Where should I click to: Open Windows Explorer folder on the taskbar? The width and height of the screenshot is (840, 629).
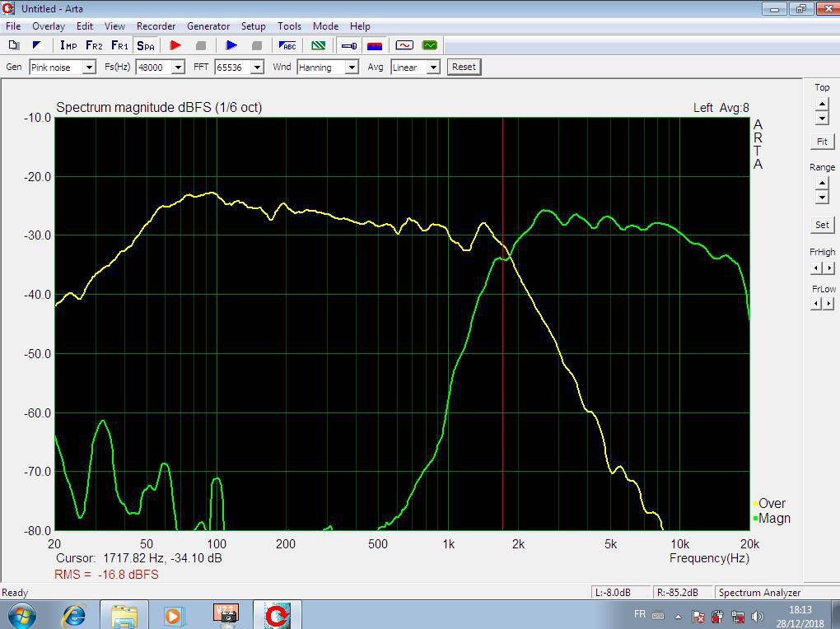tap(124, 615)
